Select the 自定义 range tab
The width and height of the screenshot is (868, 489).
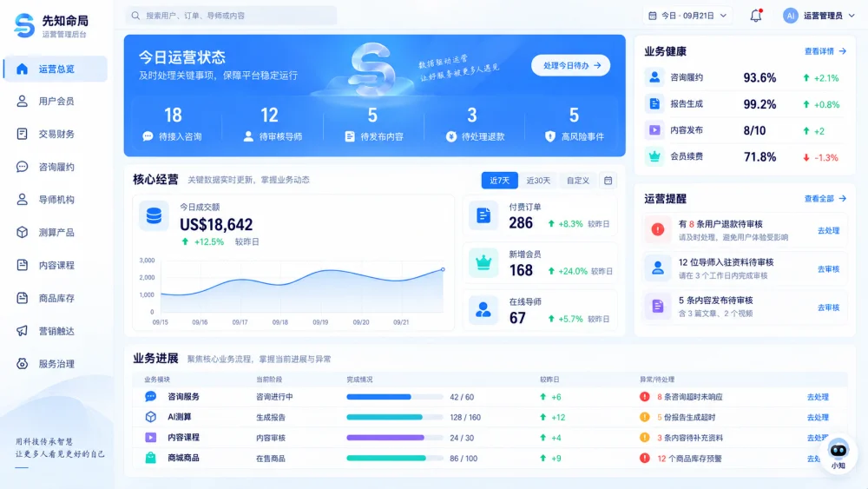click(577, 181)
